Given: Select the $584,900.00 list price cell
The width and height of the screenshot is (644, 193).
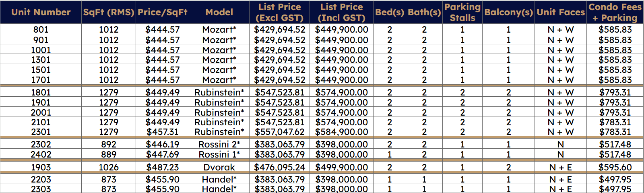Looking at the screenshot, I should pos(342,132).
